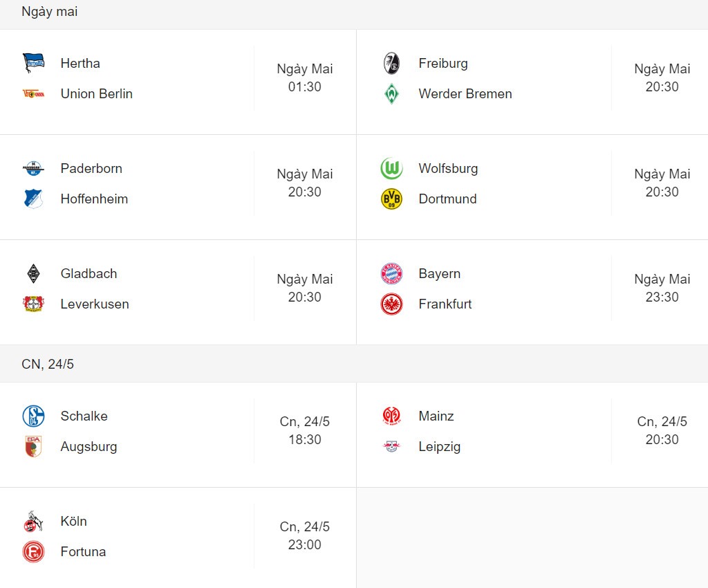Click the Union Berlin logo

pos(33,94)
